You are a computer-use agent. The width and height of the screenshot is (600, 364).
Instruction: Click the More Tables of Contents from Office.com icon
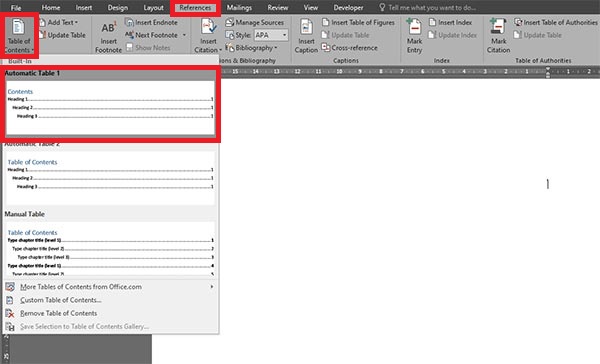(x=10, y=287)
